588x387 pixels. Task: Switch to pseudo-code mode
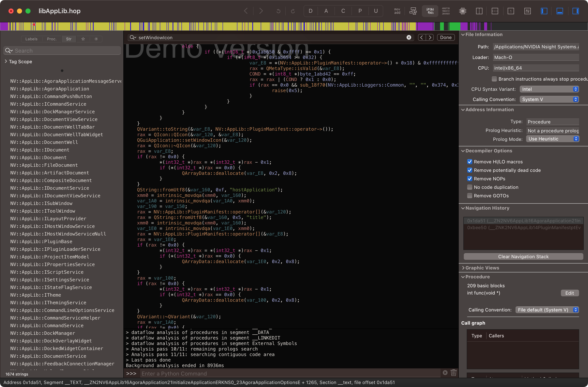(430, 11)
